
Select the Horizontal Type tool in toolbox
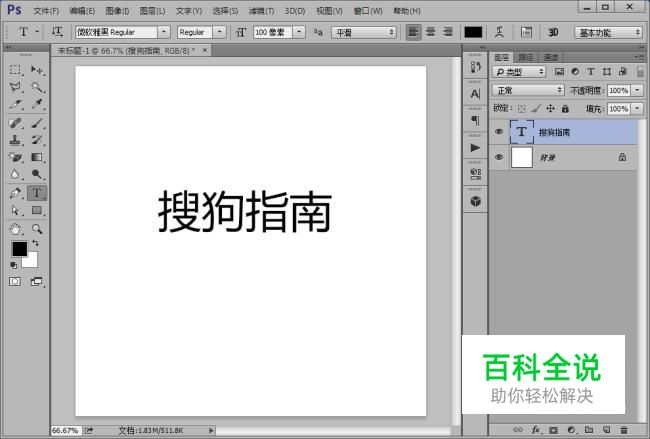coord(37,193)
